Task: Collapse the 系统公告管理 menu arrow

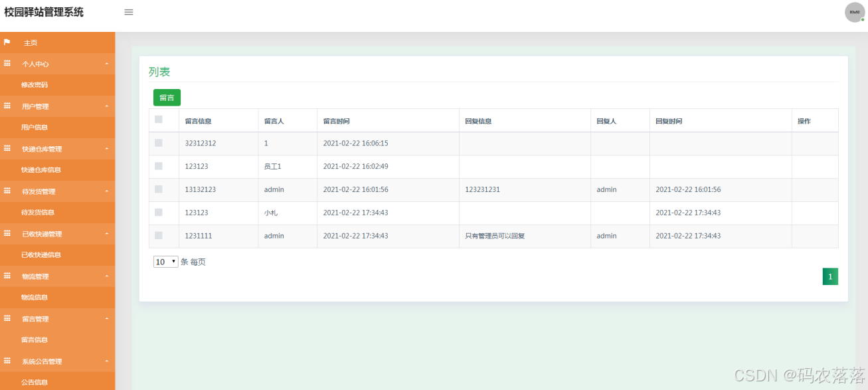Action: [x=107, y=361]
